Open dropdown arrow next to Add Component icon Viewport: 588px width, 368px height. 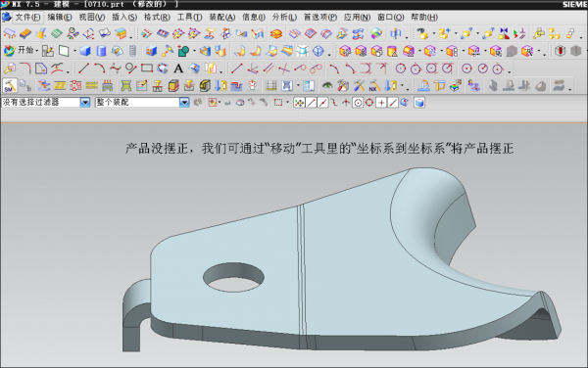(456, 33)
